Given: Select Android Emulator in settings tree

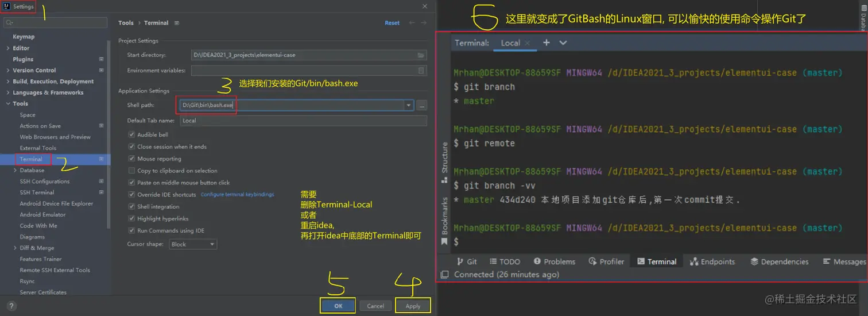Looking at the screenshot, I should point(42,215).
